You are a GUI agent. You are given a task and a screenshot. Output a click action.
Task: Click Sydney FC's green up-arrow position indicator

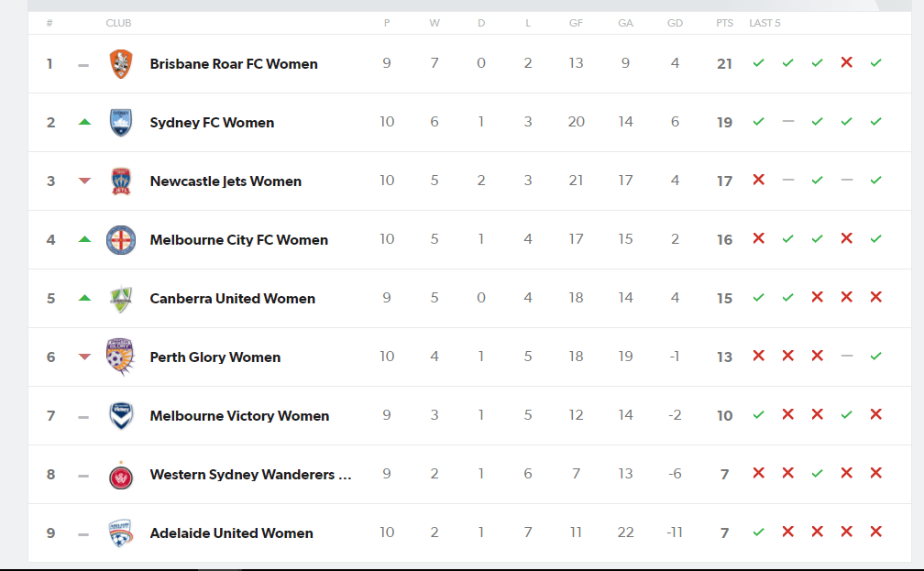coord(84,122)
